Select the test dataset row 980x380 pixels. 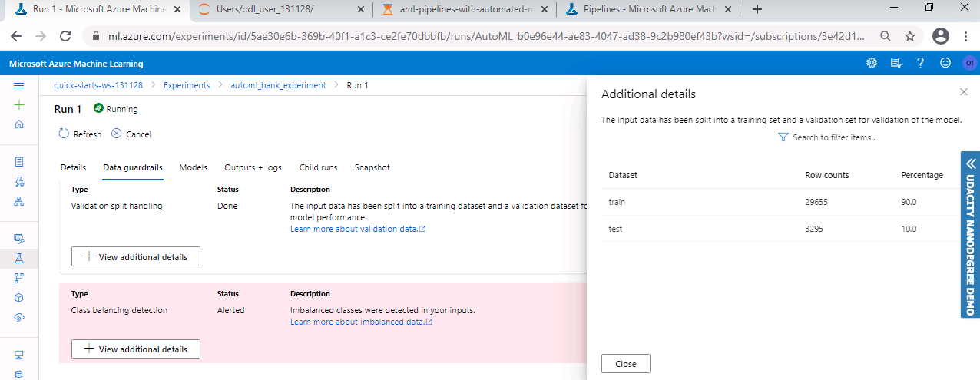click(x=780, y=229)
